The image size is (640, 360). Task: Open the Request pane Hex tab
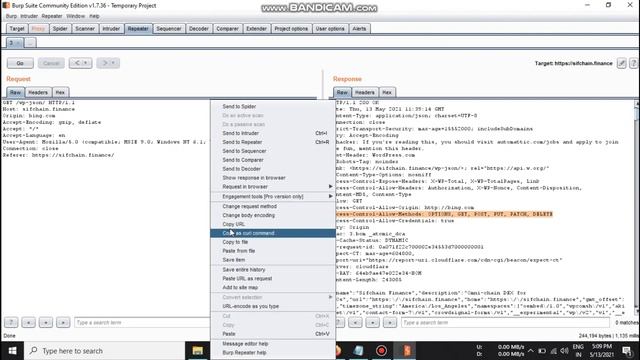tap(60, 93)
